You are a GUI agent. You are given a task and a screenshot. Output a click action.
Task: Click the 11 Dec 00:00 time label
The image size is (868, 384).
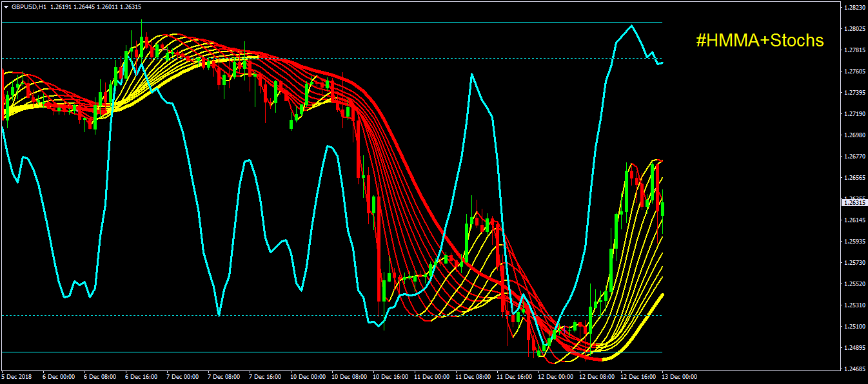432,376
